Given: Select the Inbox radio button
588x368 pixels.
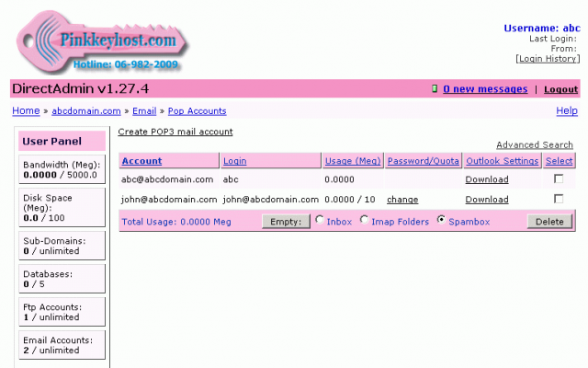Looking at the screenshot, I should (x=320, y=221).
